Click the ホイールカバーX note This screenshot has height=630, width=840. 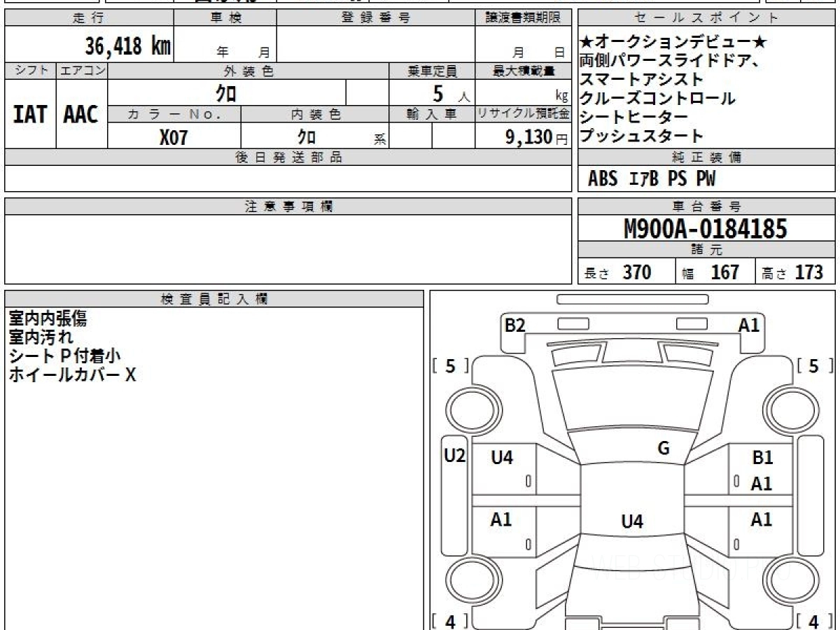(72, 375)
